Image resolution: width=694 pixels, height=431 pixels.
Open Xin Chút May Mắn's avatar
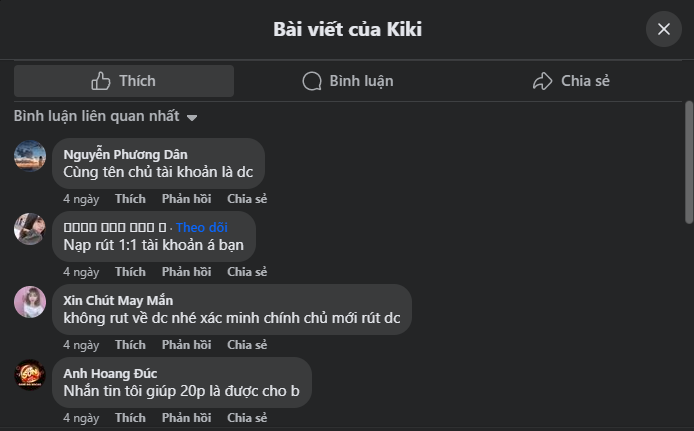pyautogui.click(x=30, y=302)
